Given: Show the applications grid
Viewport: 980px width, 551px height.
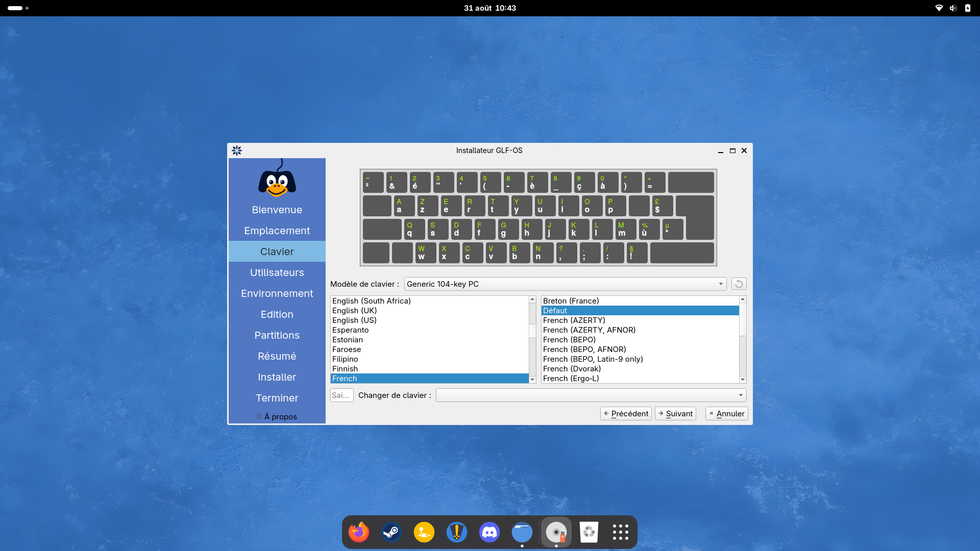Looking at the screenshot, I should coord(621,532).
